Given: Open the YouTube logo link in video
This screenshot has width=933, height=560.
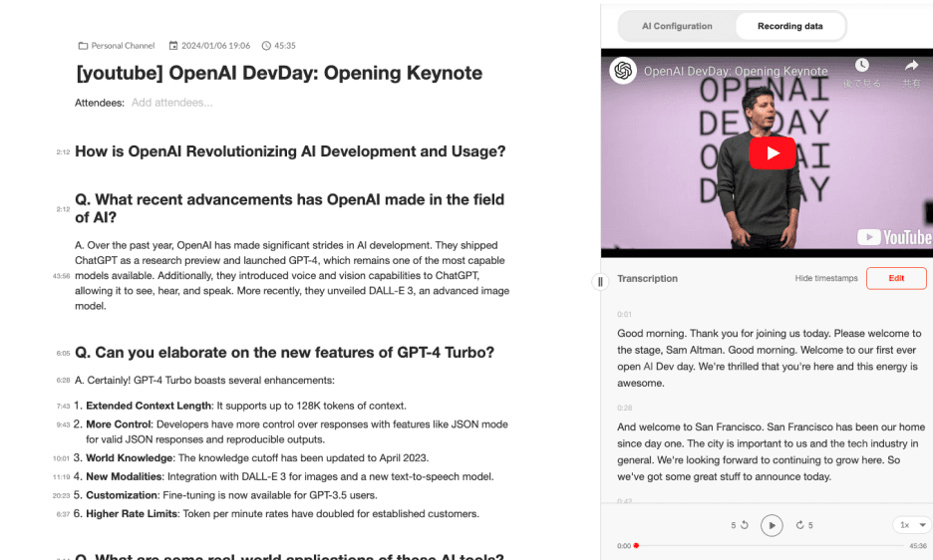Looking at the screenshot, I should tap(894, 237).
